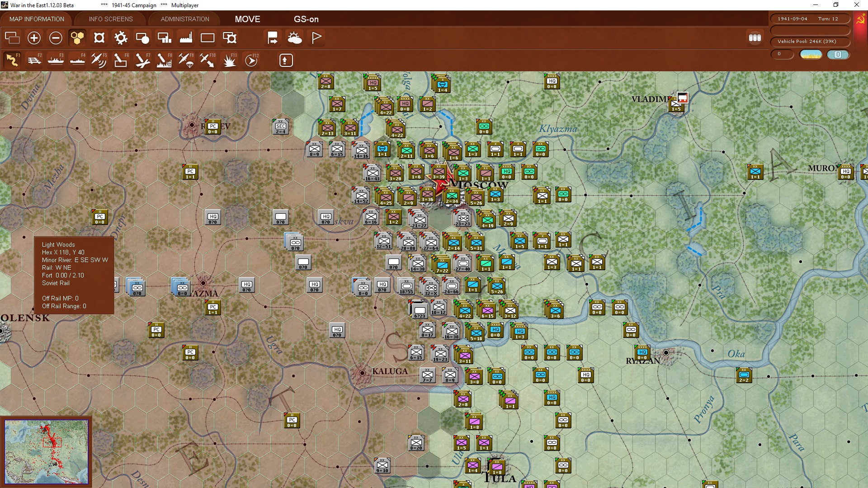Toggle the hex grid display
Image resolution: width=868 pixels, height=488 pixels.
pos(77,38)
